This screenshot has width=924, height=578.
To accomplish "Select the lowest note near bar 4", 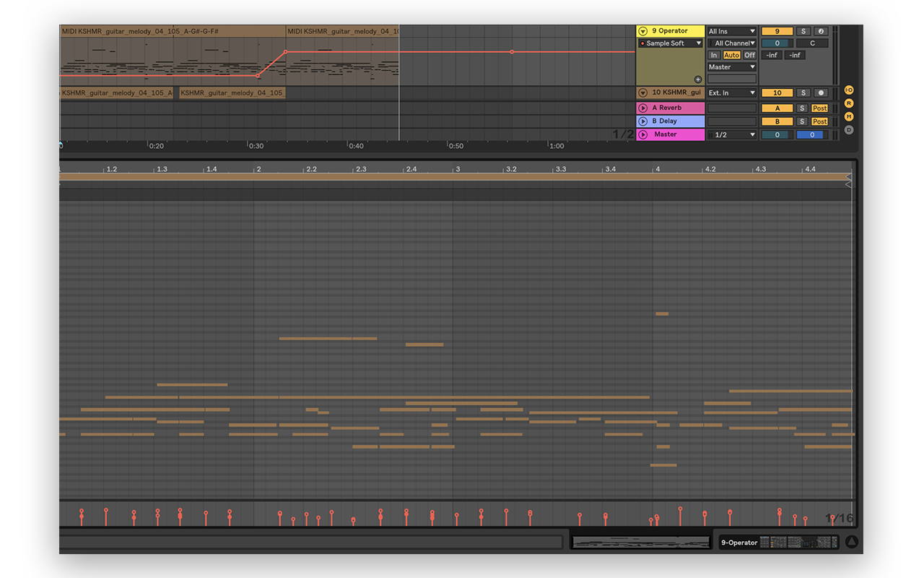I will pos(663,465).
